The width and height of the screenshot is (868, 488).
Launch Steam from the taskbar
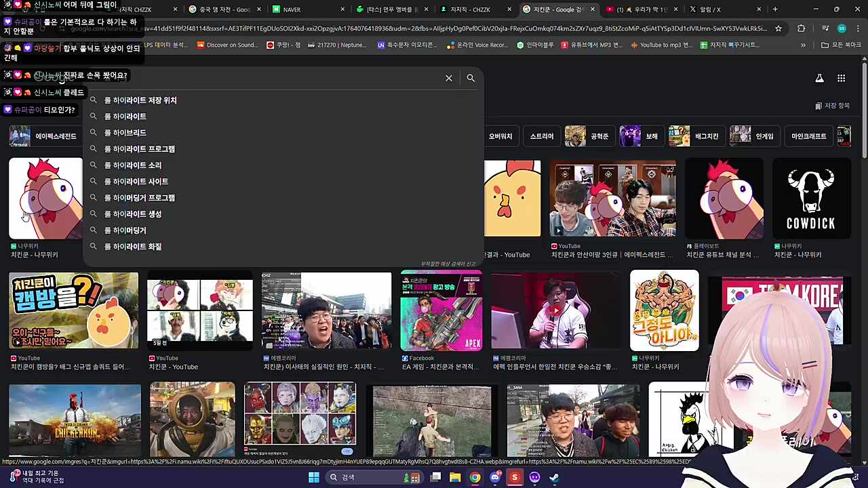coord(554,476)
